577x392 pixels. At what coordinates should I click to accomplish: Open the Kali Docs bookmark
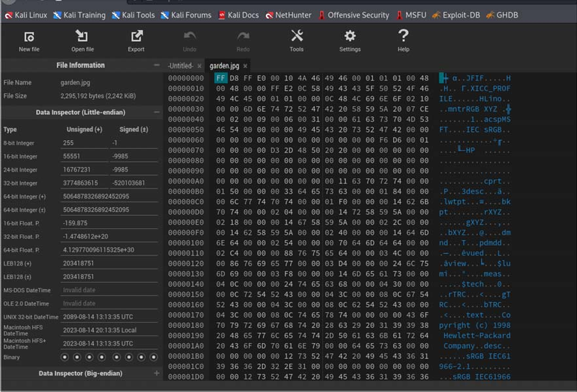pos(238,14)
